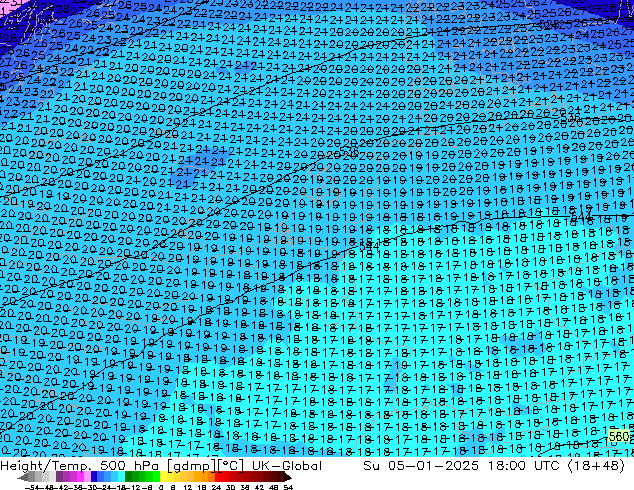Image resolution: width=634 pixels, height=490 pixels.
Task: Click the "0" color scale label
Action: click(161, 487)
